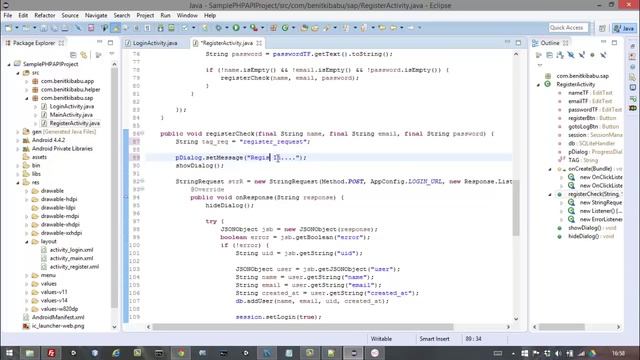Minimize the Package Explorer view

(x=100, y=42)
